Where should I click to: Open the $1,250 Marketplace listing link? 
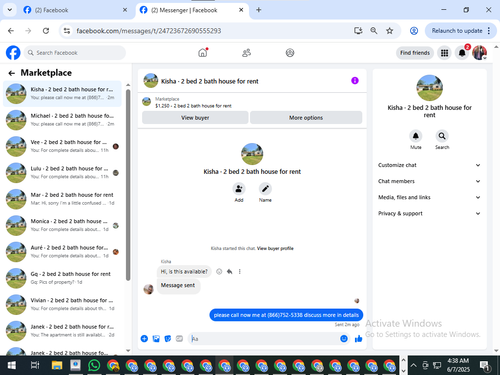pos(193,106)
